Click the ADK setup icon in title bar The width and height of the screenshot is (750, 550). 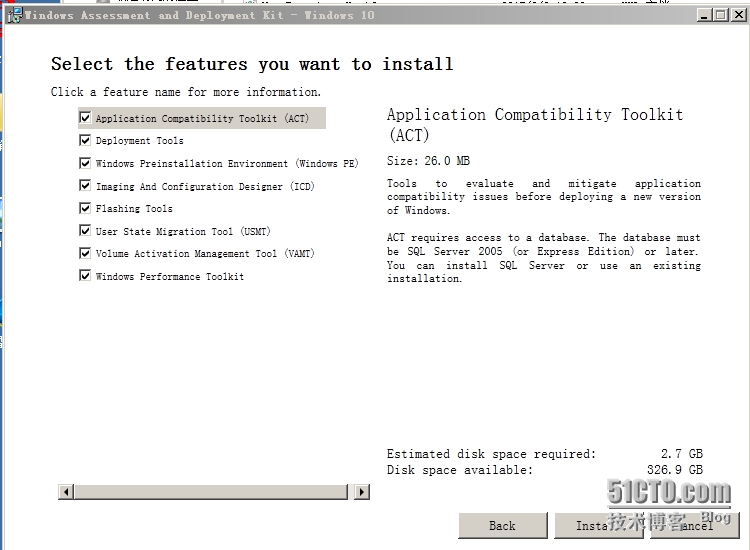pyautogui.click(x=15, y=15)
